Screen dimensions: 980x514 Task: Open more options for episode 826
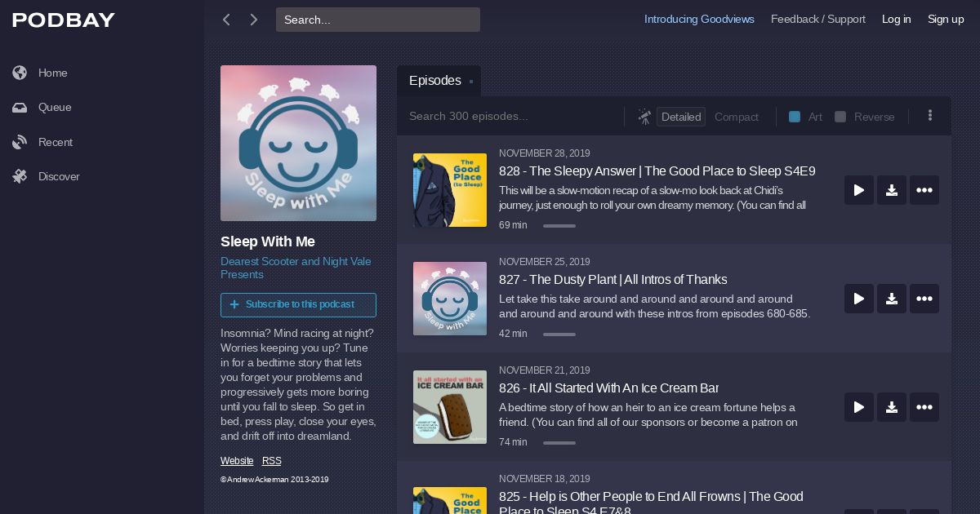coord(924,407)
